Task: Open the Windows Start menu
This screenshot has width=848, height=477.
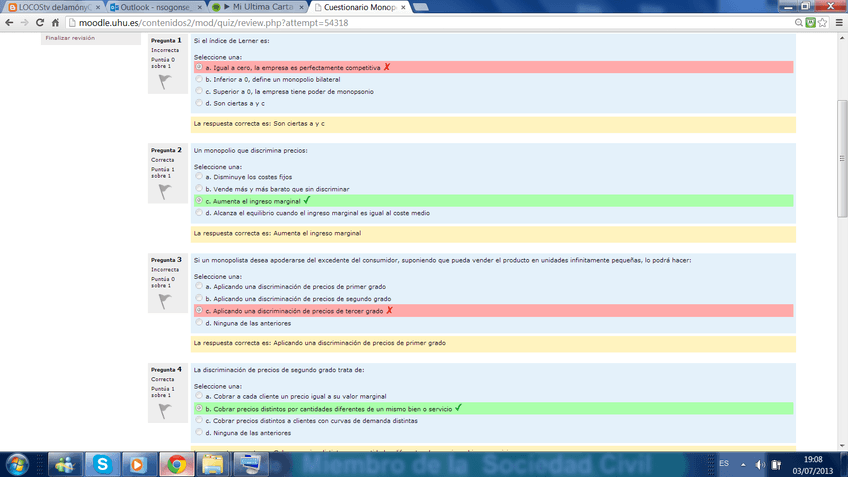Action: [x=17, y=463]
